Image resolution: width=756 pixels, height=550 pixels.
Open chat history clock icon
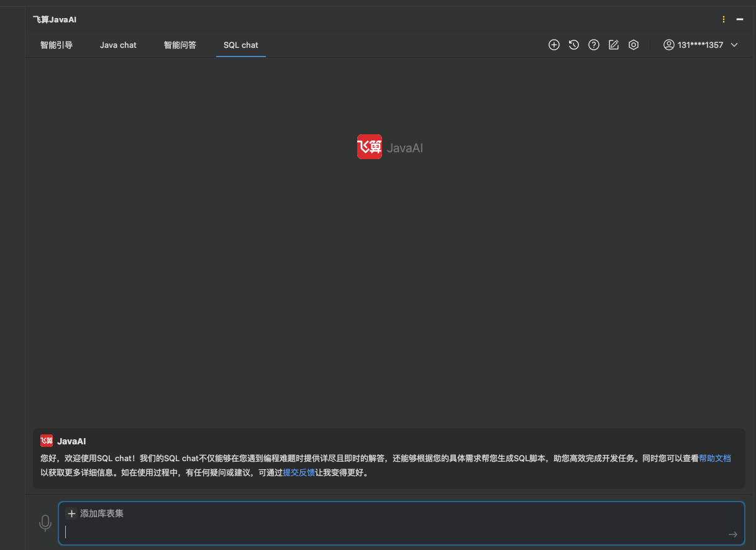574,45
